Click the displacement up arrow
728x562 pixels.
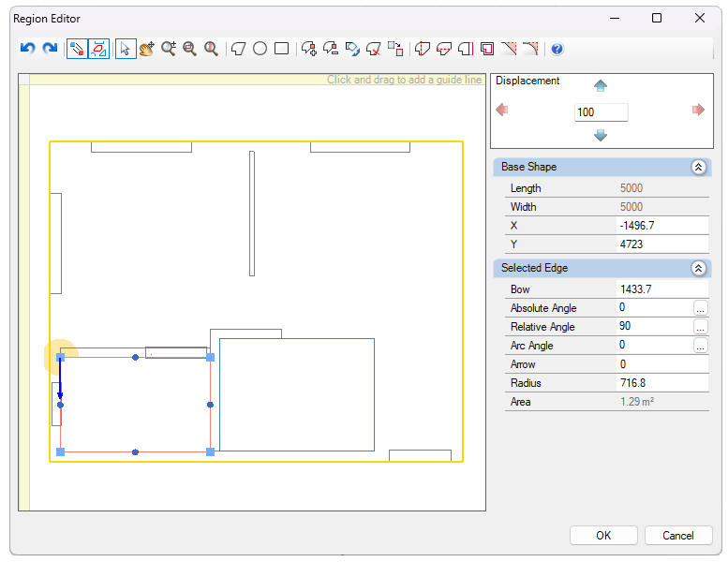point(601,85)
